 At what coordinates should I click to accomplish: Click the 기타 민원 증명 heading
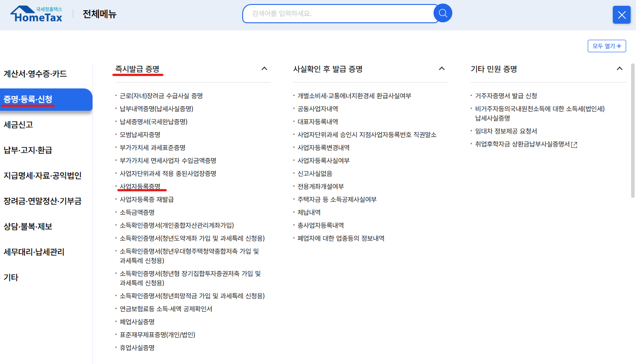click(x=494, y=69)
